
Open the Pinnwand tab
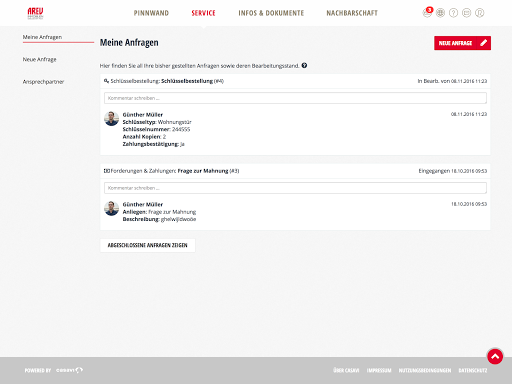coord(151,13)
